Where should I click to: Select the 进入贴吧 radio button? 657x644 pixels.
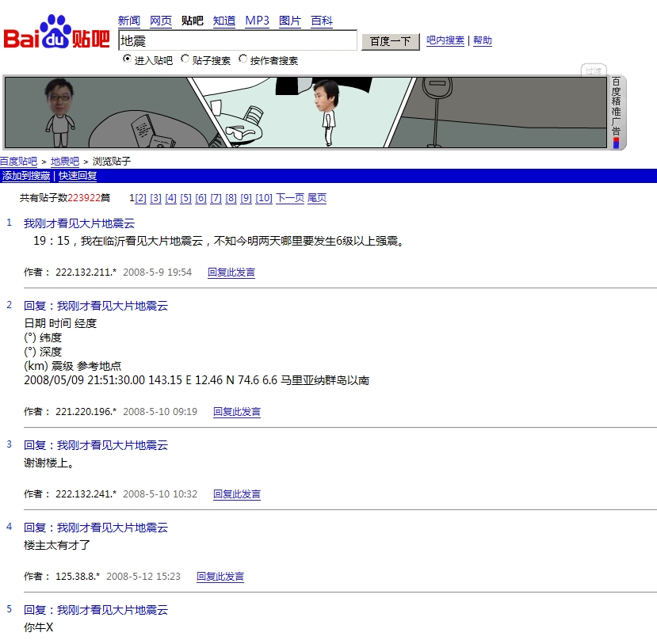click(127, 59)
